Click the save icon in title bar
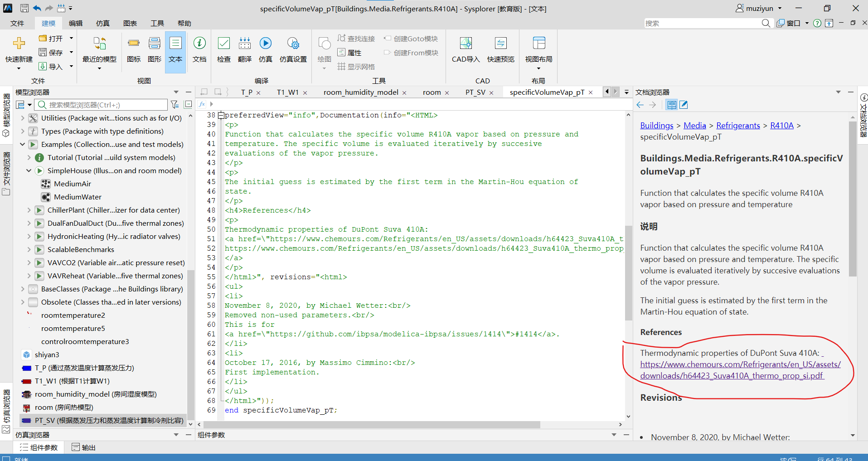Viewport: 868px width, 461px height. 24,8
